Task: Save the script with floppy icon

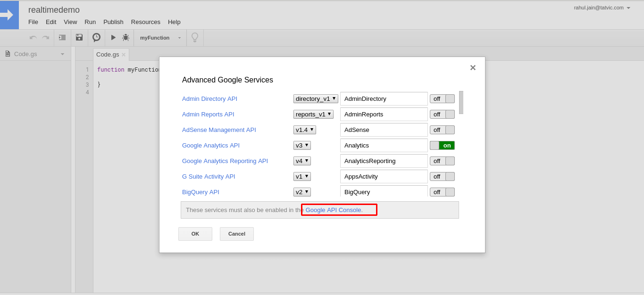Action: point(79,38)
